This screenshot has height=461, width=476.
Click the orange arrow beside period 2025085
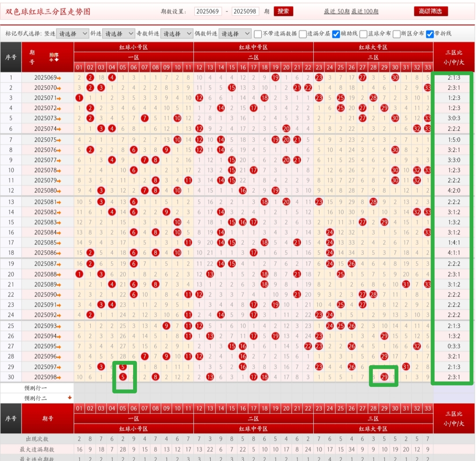pyautogui.click(x=59, y=244)
